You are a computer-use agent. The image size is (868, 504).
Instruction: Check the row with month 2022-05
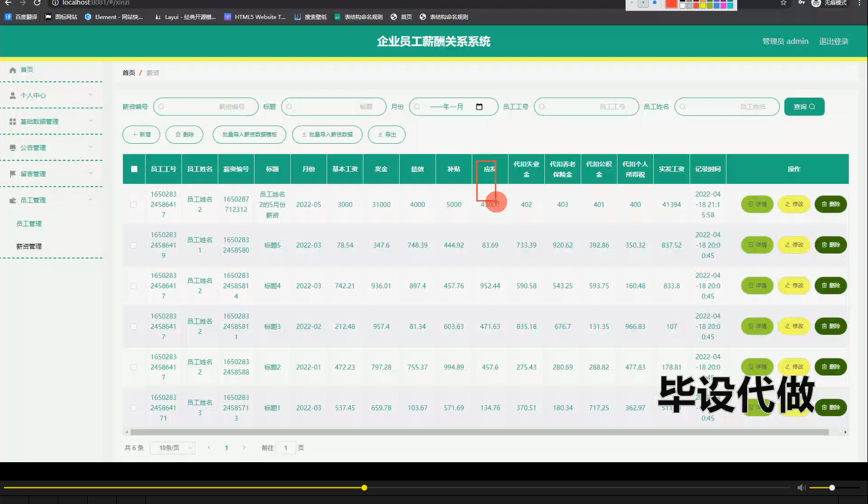pos(133,204)
